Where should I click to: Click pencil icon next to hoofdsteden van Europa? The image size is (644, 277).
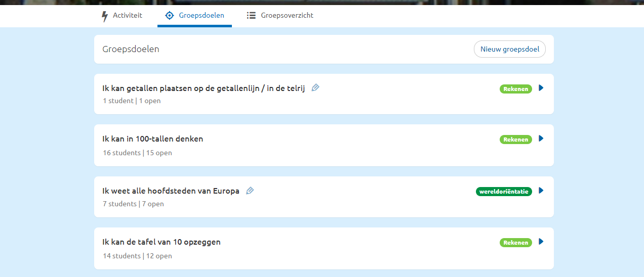point(250,191)
